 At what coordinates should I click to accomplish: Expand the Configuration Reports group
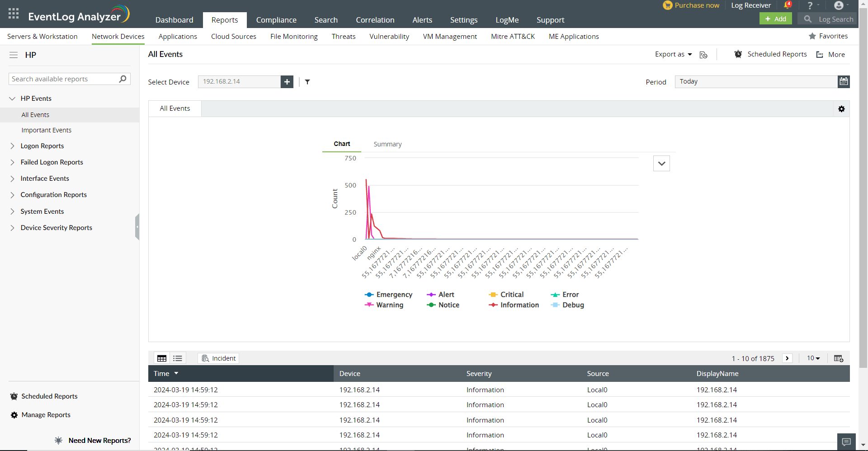(12, 195)
